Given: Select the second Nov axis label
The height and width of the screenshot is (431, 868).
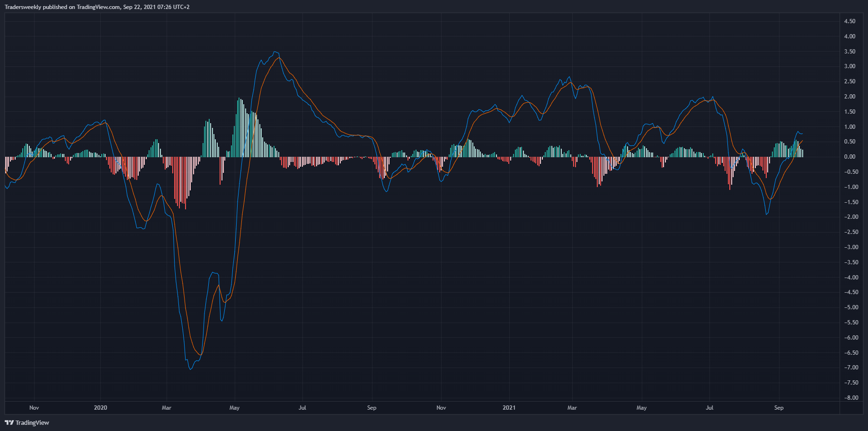Looking at the screenshot, I should (x=441, y=408).
